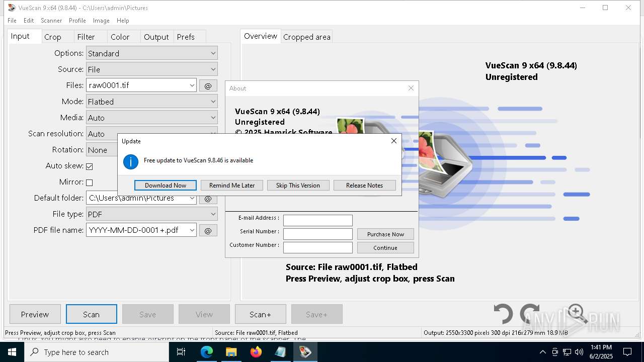Open the Image menu
This screenshot has width=644, height=362.
pos(101,21)
